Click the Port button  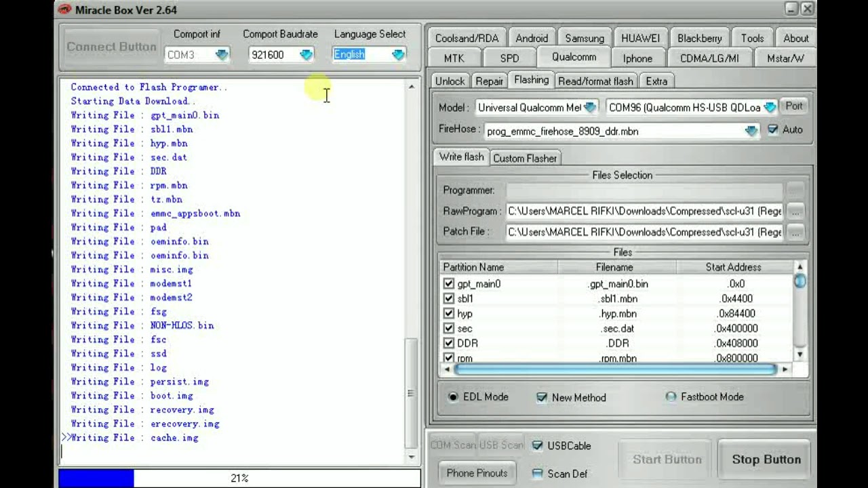click(x=794, y=106)
